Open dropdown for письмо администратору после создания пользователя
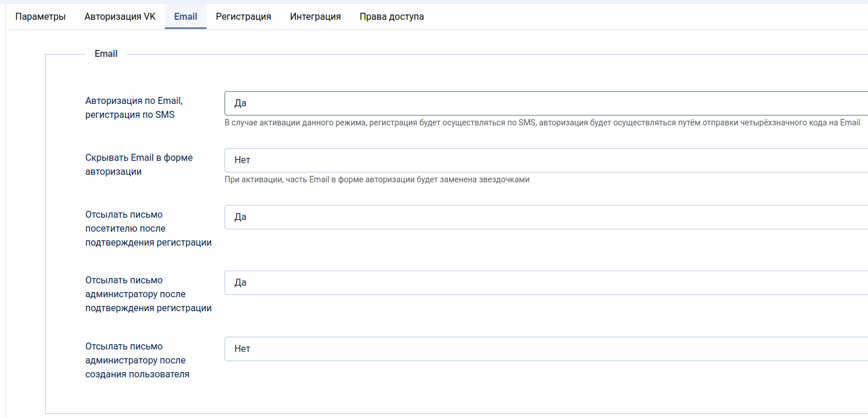The width and height of the screenshot is (868, 418). click(x=546, y=349)
